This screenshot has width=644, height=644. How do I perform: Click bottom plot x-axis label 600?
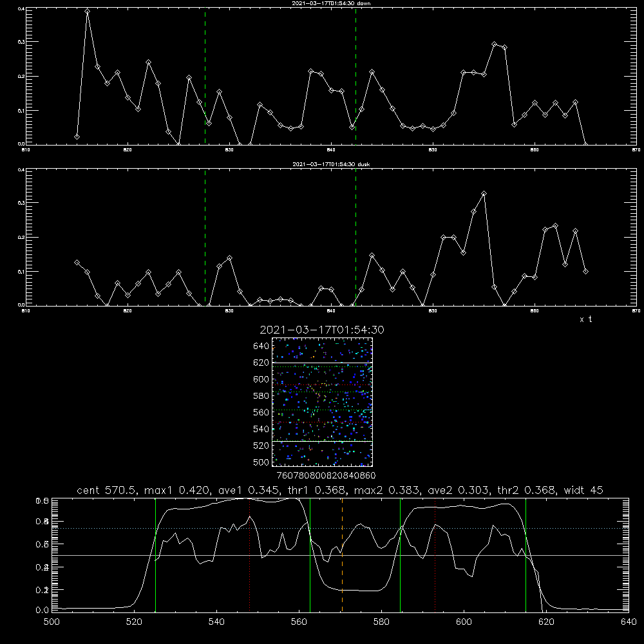[464, 622]
